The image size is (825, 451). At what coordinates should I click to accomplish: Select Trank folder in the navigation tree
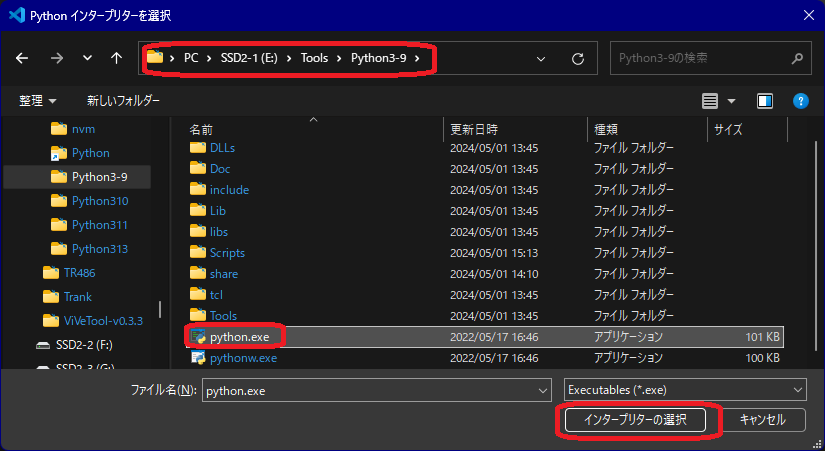point(67,297)
